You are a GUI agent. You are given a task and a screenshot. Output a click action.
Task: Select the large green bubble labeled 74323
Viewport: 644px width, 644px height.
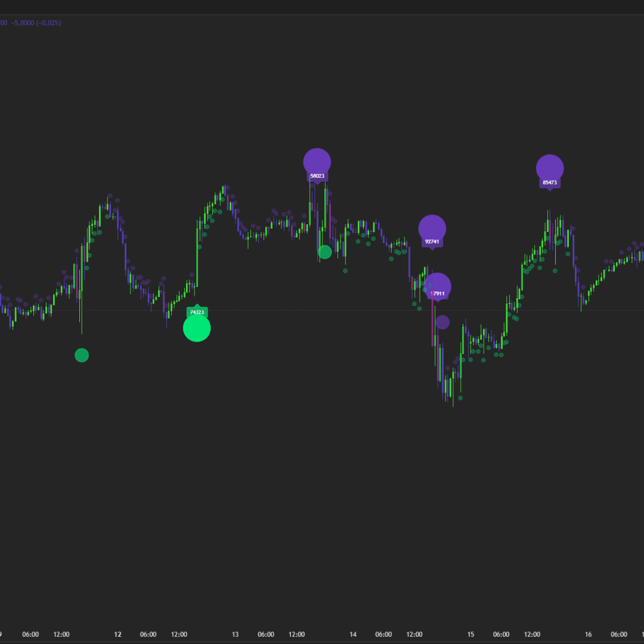[197, 328]
